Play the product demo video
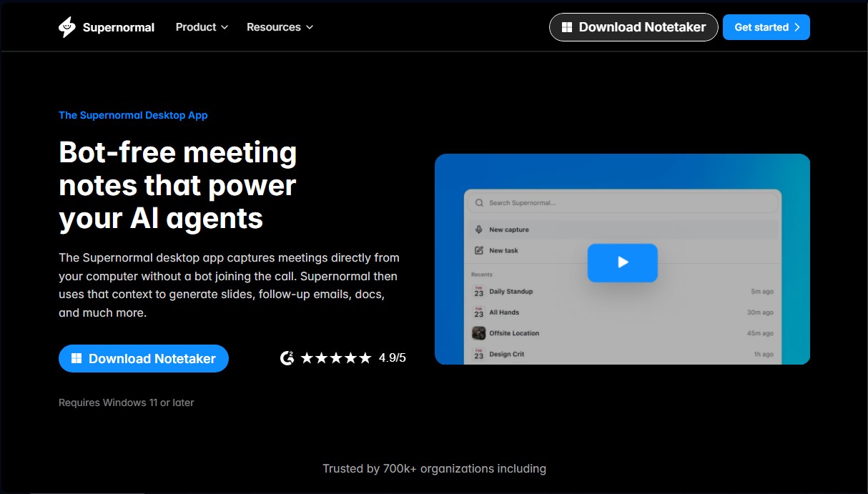Image resolution: width=868 pixels, height=494 pixels. (623, 262)
